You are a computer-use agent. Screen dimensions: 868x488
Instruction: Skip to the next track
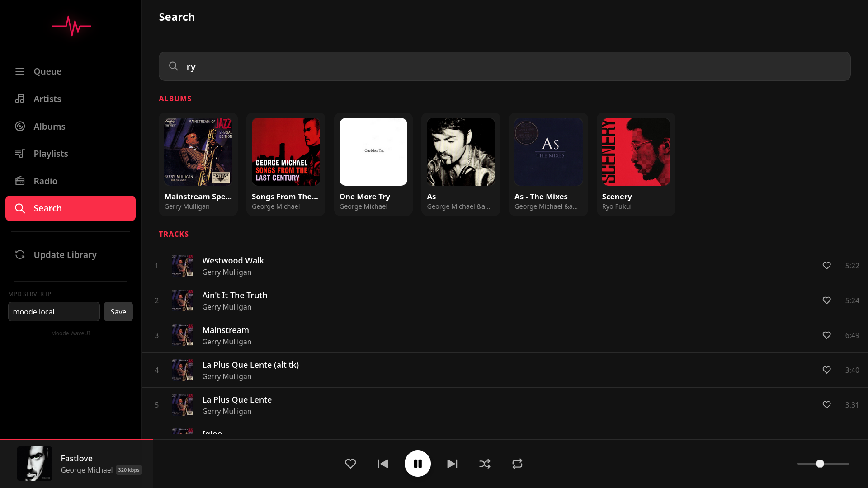(x=452, y=464)
